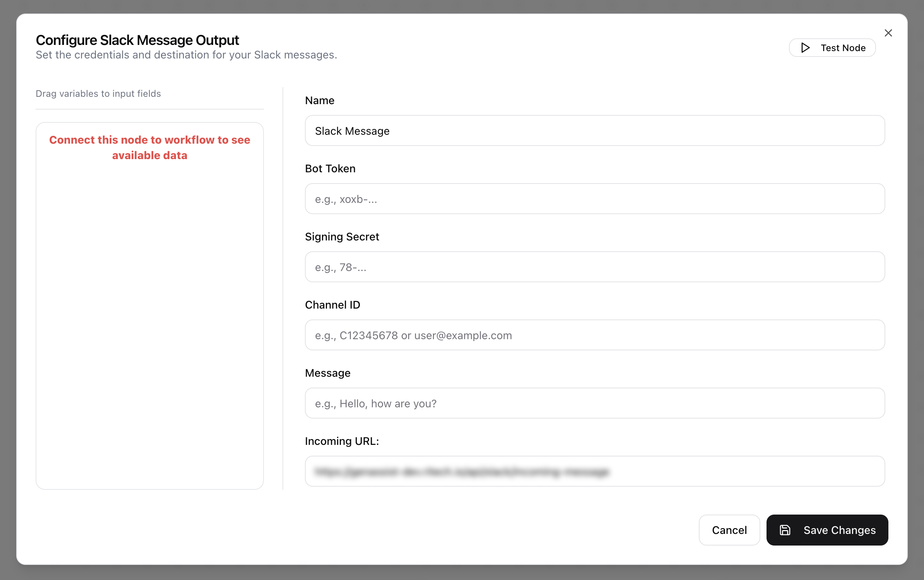Click the play icon in Test Node
The image size is (924, 580).
pyautogui.click(x=805, y=48)
